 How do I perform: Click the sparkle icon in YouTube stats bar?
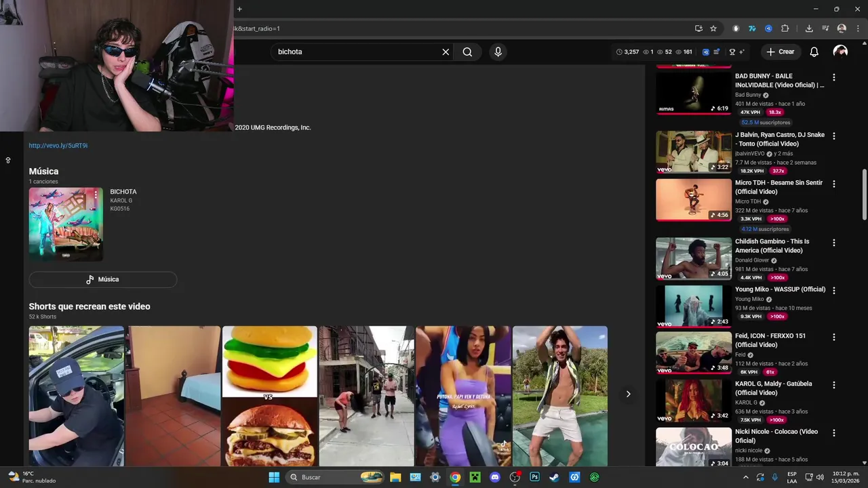[x=741, y=52]
